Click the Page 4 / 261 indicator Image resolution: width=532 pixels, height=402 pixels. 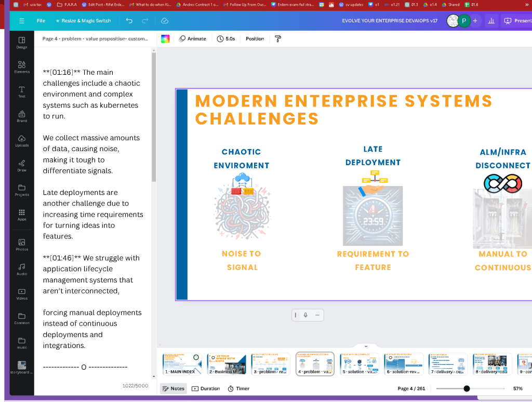coord(411,388)
